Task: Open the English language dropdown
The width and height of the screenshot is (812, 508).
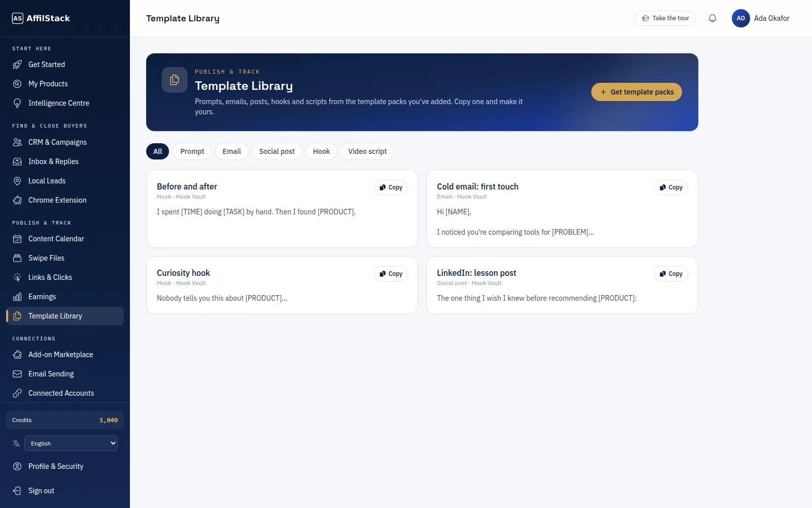Action: (71, 443)
